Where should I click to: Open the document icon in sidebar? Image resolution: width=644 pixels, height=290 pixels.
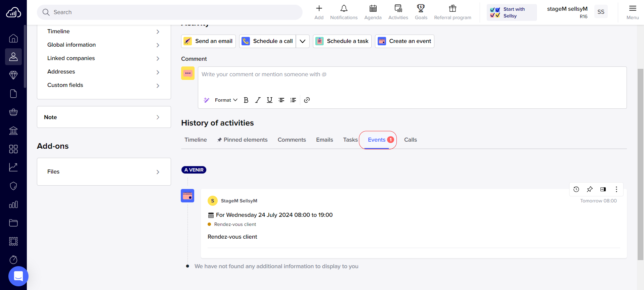13,94
